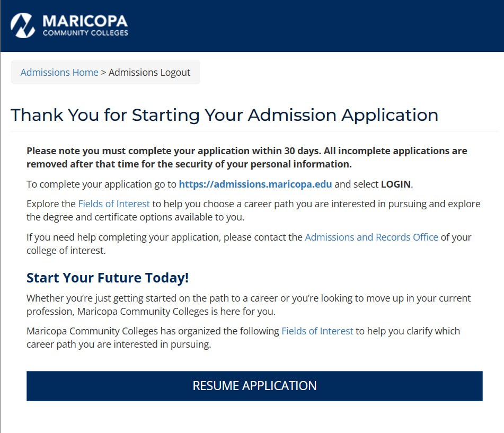Visit Fields of Interest in the Explore paragraph
504x433 pixels.
(x=113, y=204)
